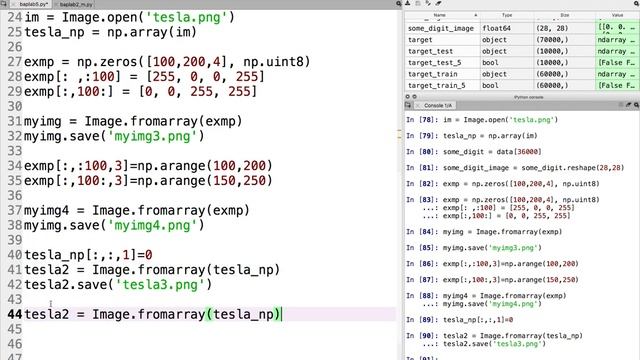This screenshot has height=360, width=640.
Task: Select the target variable name
Action: click(x=420, y=40)
